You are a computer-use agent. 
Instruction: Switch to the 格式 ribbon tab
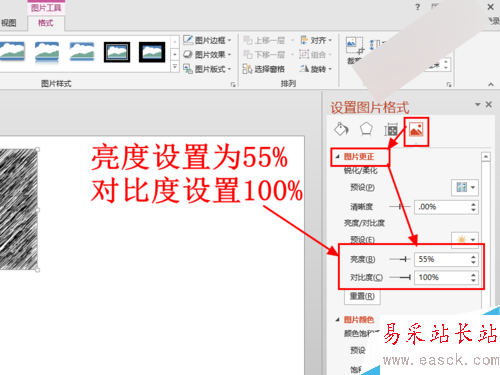click(46, 23)
